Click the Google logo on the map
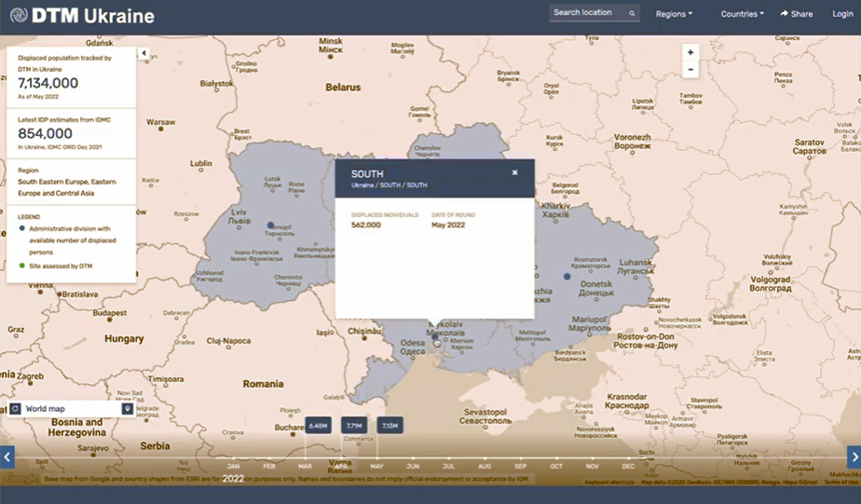The height and width of the screenshot is (504, 861). point(22,478)
